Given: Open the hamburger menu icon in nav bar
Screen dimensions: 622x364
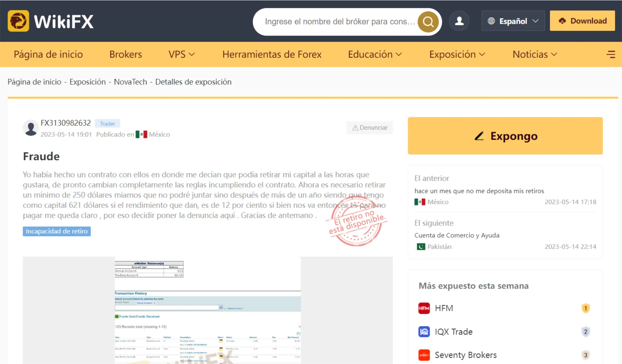Looking at the screenshot, I should (611, 54).
